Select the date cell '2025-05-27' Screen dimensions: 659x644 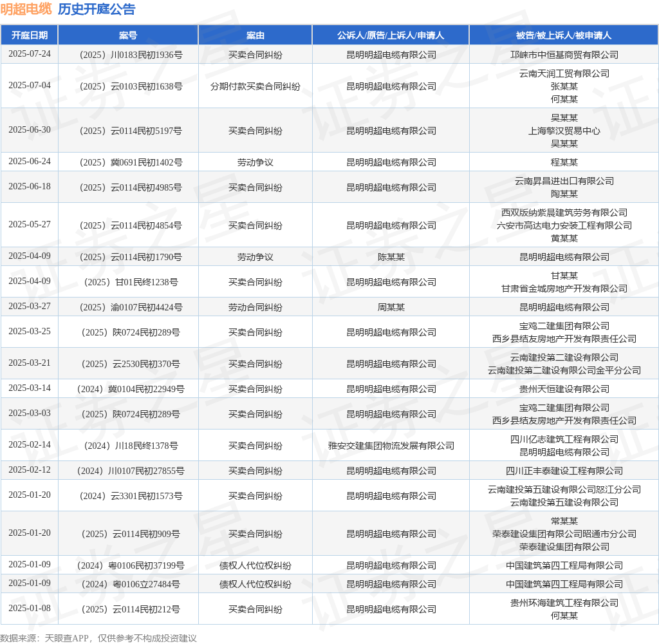pos(30,224)
